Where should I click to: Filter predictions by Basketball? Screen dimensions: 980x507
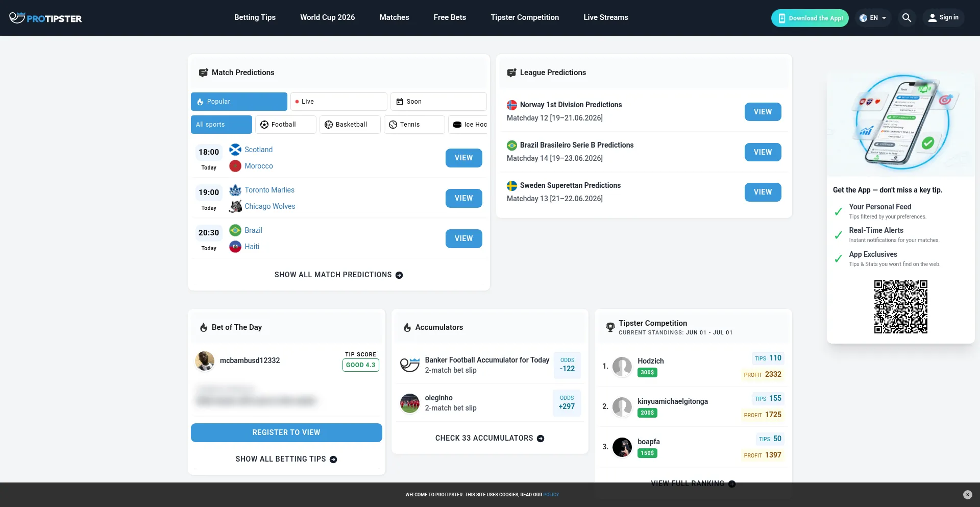point(350,125)
